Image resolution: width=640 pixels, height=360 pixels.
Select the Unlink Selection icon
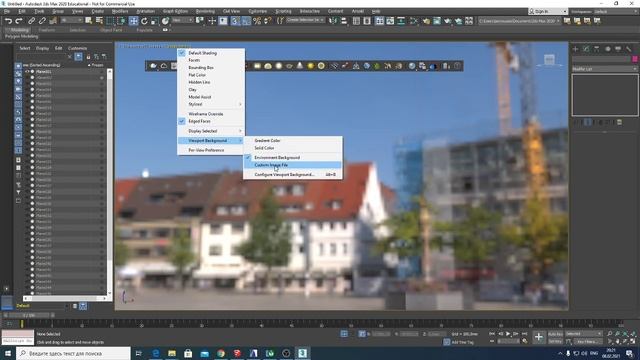42,21
